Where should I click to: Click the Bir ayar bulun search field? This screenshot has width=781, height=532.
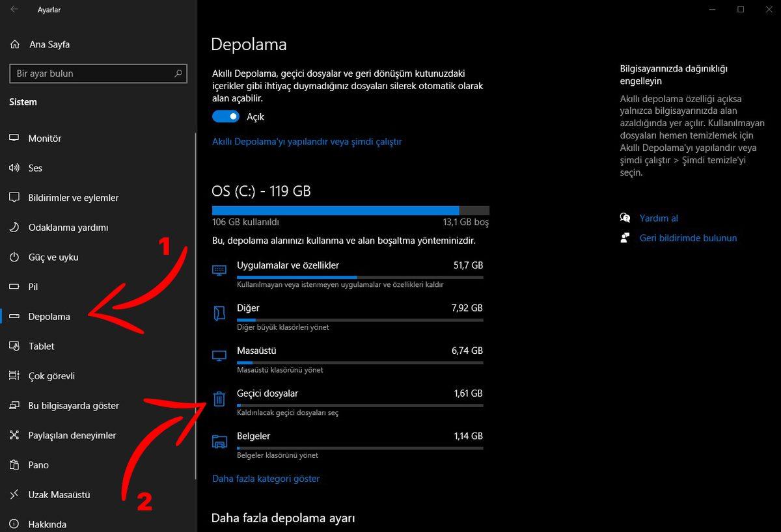click(x=98, y=73)
